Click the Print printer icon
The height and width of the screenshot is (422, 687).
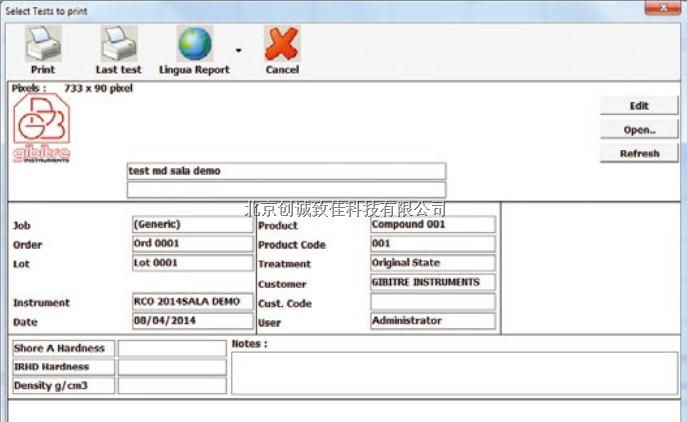pyautogui.click(x=42, y=44)
